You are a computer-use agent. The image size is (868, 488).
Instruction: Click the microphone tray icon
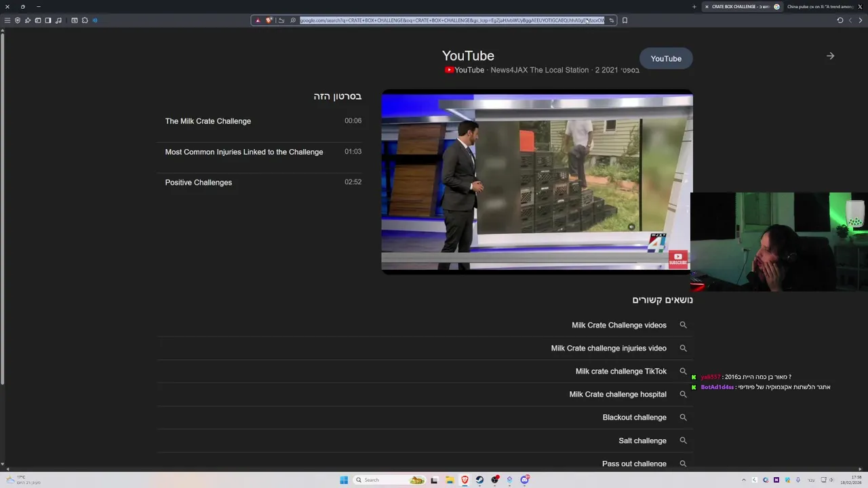pyautogui.click(x=797, y=480)
